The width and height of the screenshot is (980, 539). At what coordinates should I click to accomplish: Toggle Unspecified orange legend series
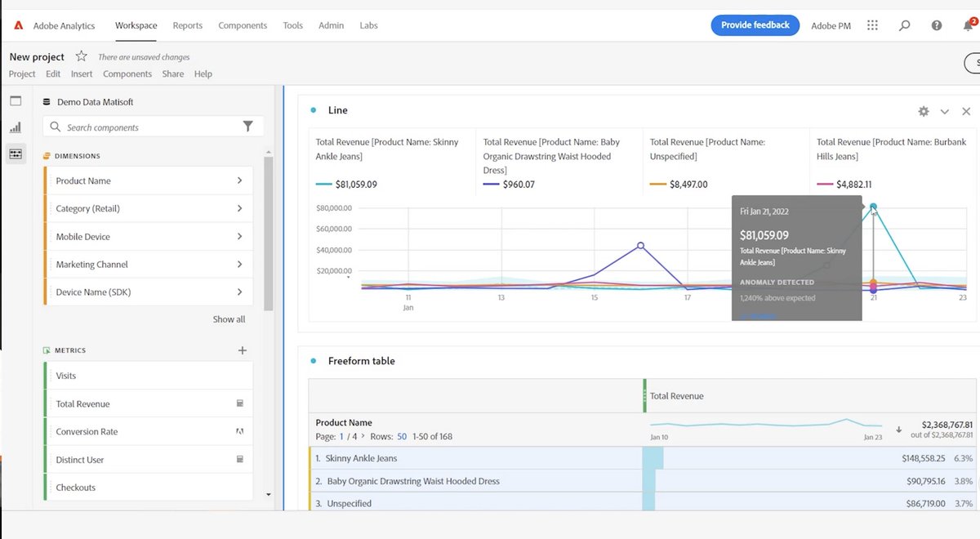tap(679, 185)
